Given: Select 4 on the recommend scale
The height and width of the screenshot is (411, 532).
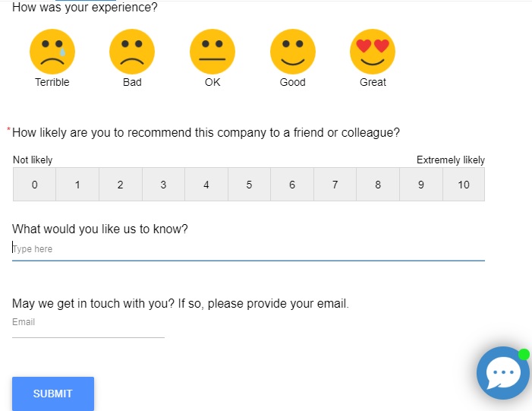Looking at the screenshot, I should tap(206, 185).
